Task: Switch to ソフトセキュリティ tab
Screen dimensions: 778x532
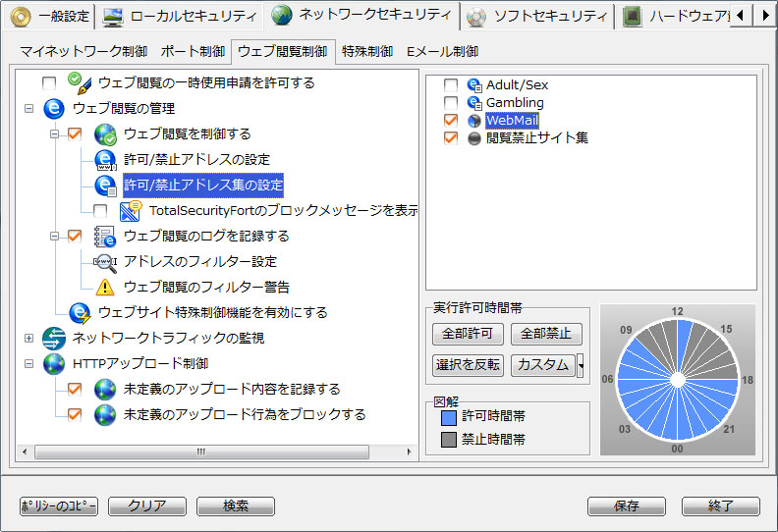Action: point(537,17)
